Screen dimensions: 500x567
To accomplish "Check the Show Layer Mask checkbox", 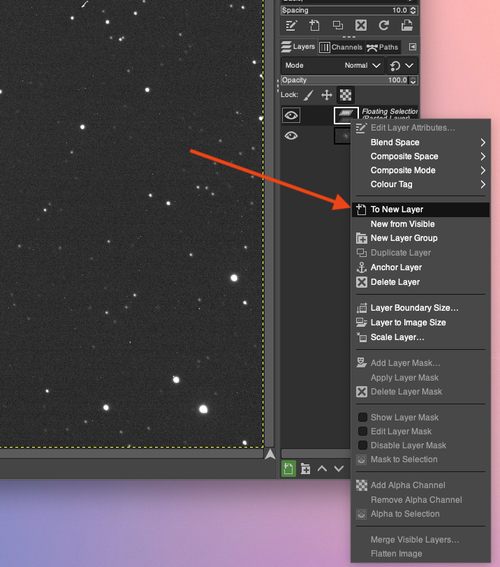I will pyautogui.click(x=362, y=417).
